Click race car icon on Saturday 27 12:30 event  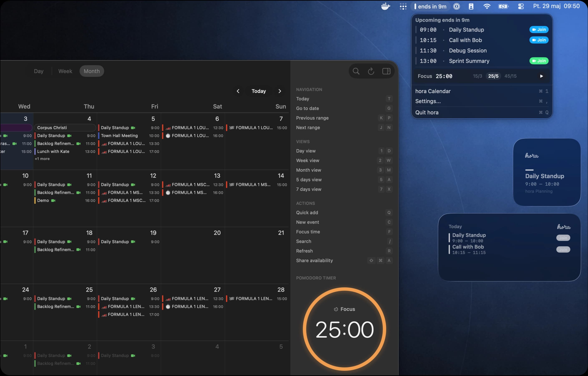click(168, 299)
